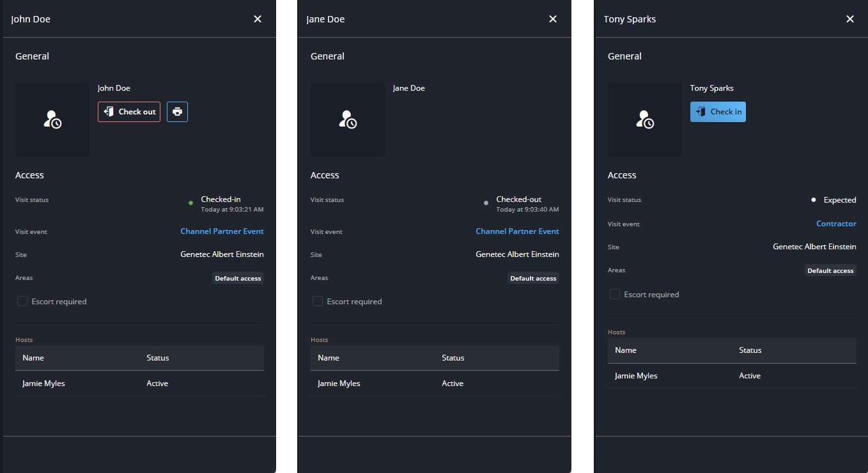Check in Tony Sparks

pyautogui.click(x=718, y=112)
